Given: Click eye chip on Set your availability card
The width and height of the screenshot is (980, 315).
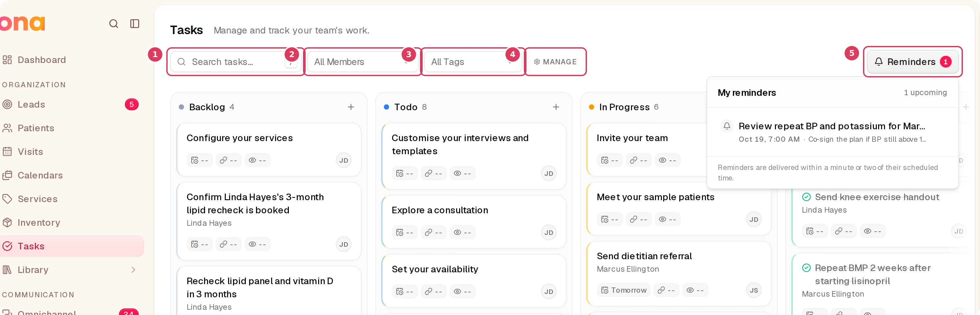Looking at the screenshot, I should coord(462,291).
